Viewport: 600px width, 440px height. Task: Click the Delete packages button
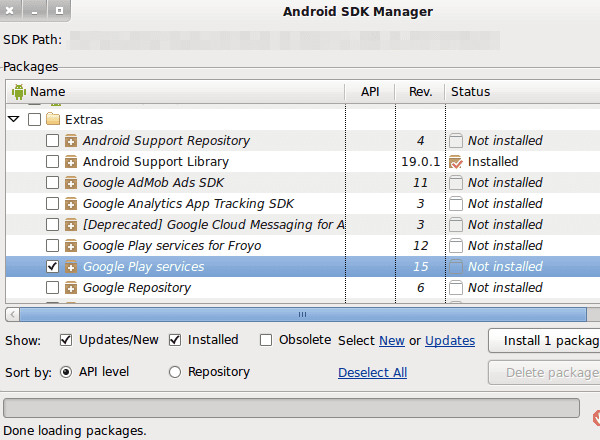point(544,373)
